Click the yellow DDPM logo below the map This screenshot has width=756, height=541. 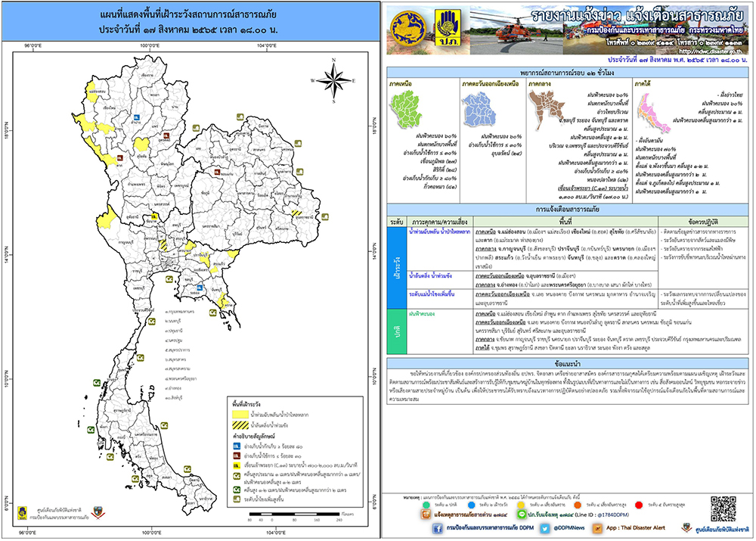coord(22,512)
